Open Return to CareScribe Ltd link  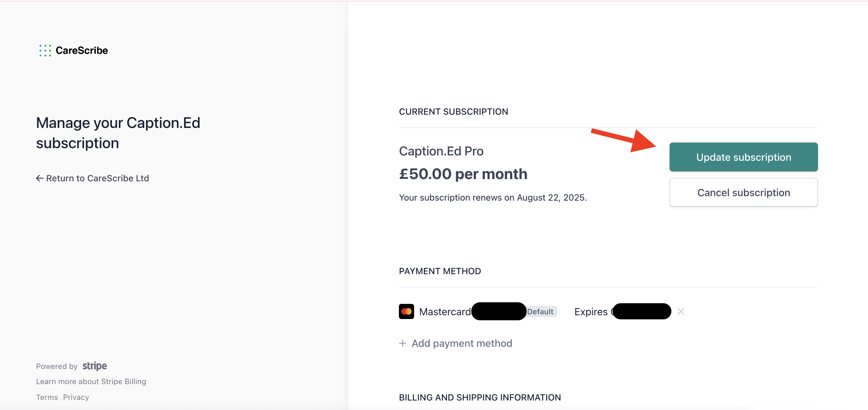click(93, 178)
